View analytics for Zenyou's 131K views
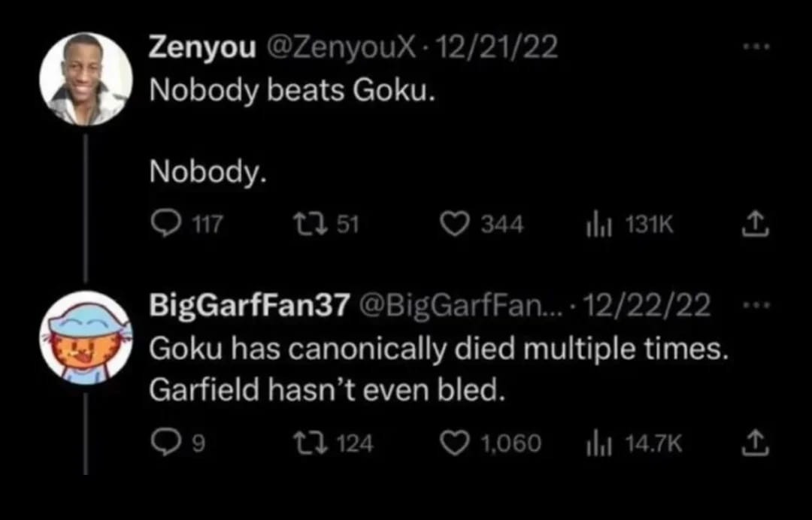This screenshot has height=520, width=812. pos(600,223)
